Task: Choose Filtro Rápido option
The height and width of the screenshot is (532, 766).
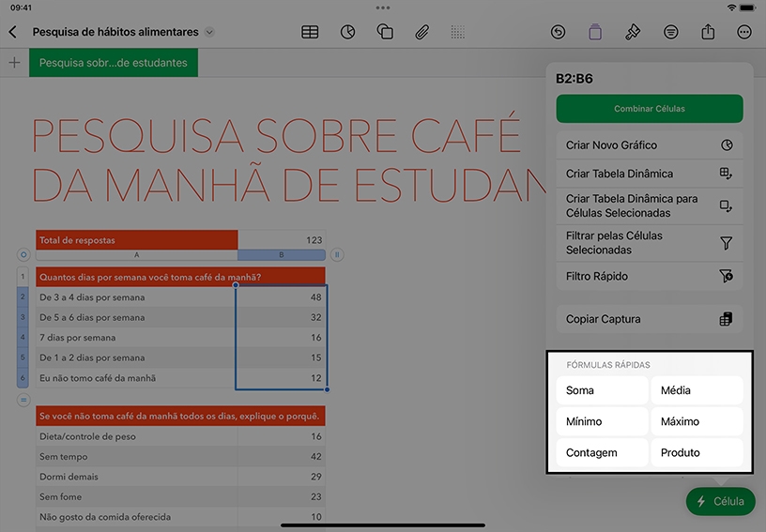Action: (650, 276)
